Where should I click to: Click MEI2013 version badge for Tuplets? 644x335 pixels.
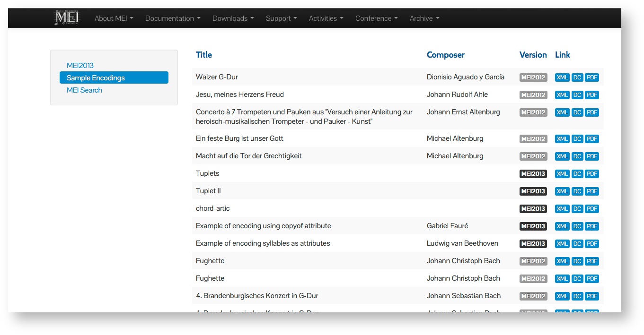[533, 174]
